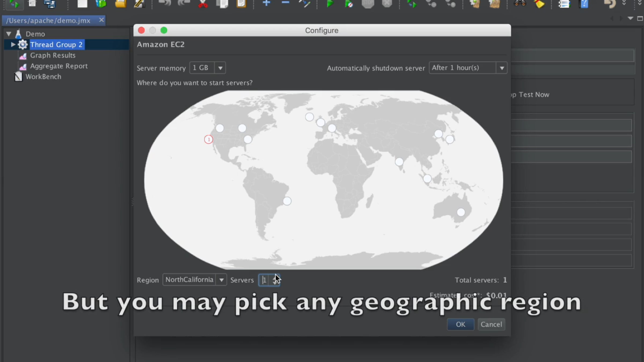
Task: Click the Clear All double-broom icon
Action: (x=495, y=3)
